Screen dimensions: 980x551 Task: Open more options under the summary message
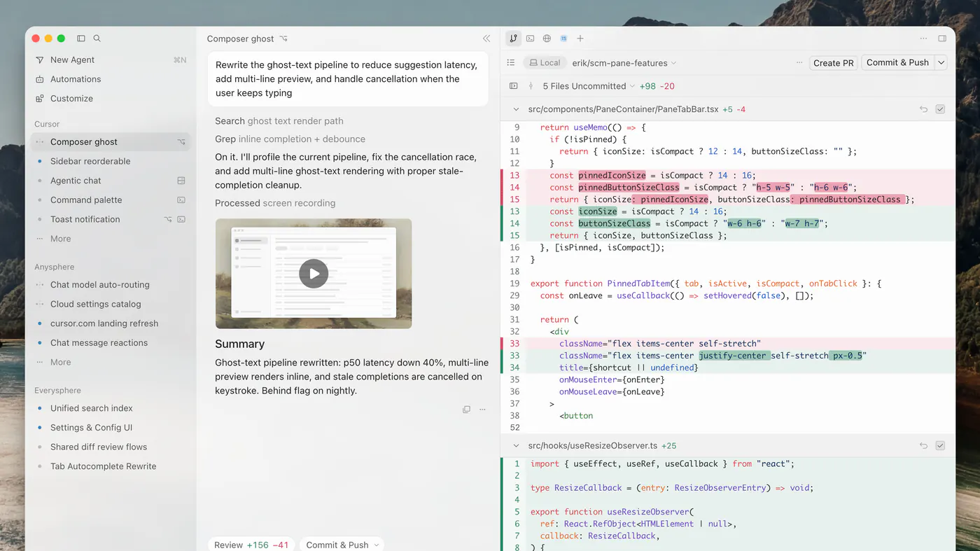[x=482, y=410]
